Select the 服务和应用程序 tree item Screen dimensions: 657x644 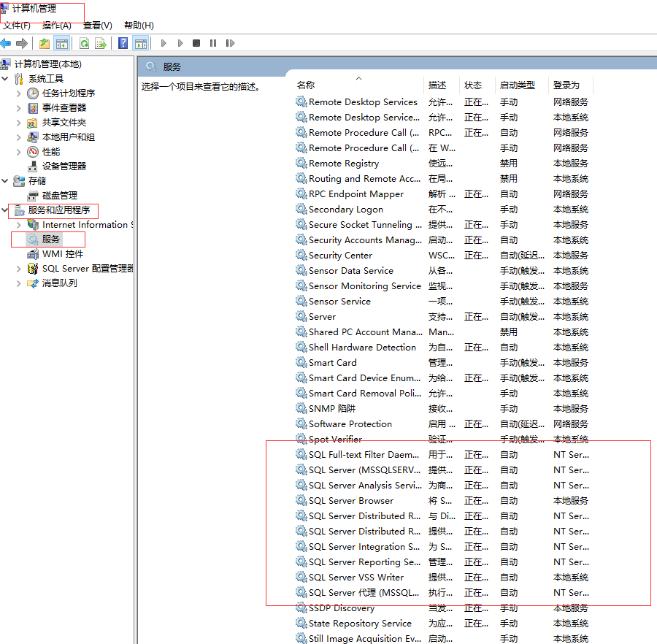pyautogui.click(x=59, y=210)
